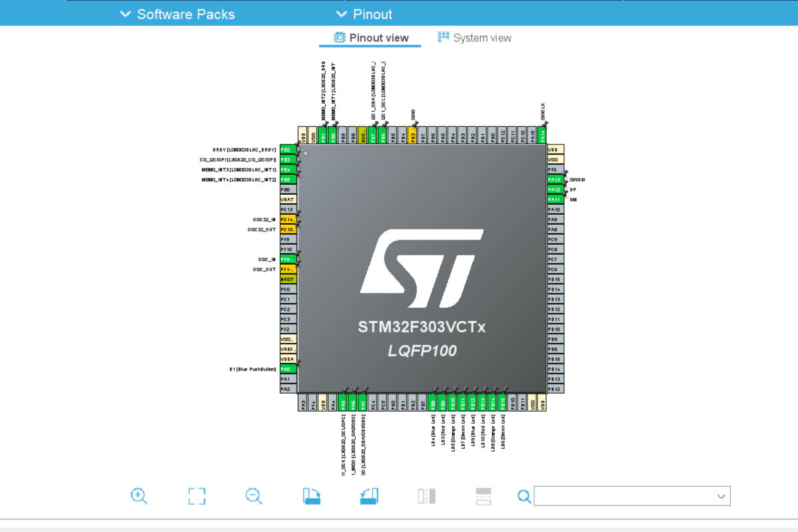Expand the Software Packs chevron
The width and height of the screenshot is (798, 532).
pos(125,14)
